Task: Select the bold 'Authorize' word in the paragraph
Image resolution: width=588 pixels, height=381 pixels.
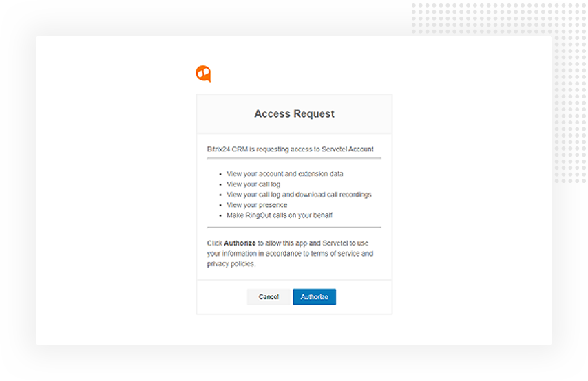Action: click(240, 243)
